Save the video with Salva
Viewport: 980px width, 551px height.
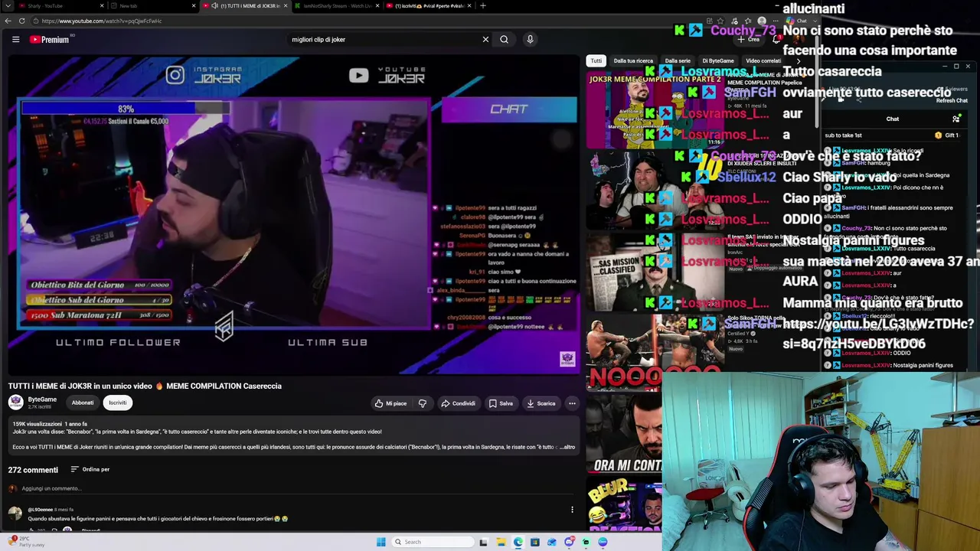(x=501, y=403)
